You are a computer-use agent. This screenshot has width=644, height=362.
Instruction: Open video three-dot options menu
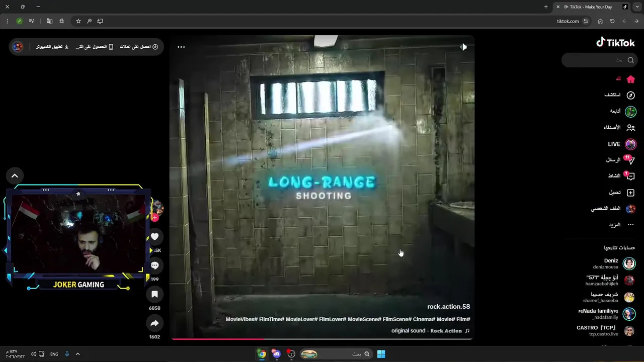(181, 47)
